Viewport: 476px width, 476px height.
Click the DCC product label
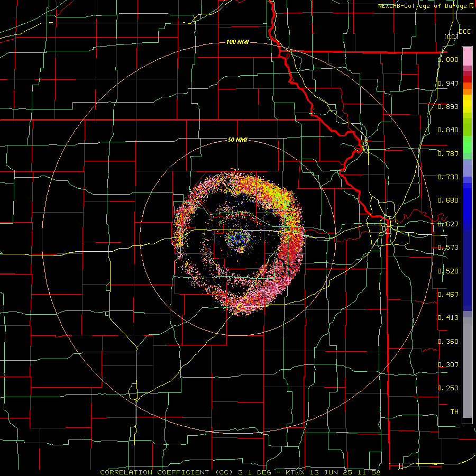pyautogui.click(x=464, y=32)
